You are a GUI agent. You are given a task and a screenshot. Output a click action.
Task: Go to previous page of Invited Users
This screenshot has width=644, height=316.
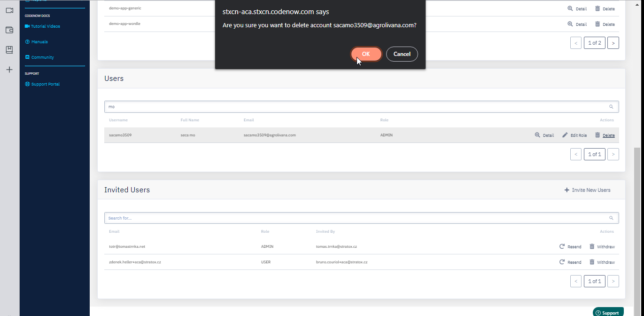pyautogui.click(x=576, y=281)
